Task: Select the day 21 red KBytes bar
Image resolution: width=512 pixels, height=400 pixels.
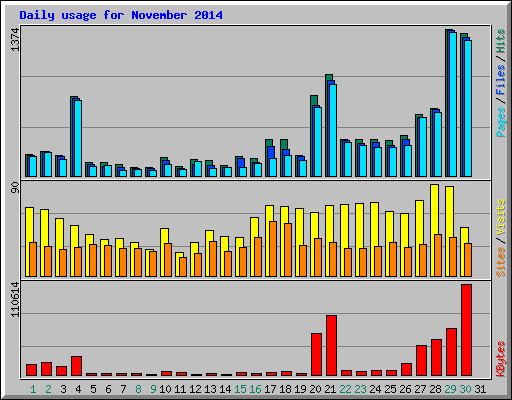Action: click(331, 345)
